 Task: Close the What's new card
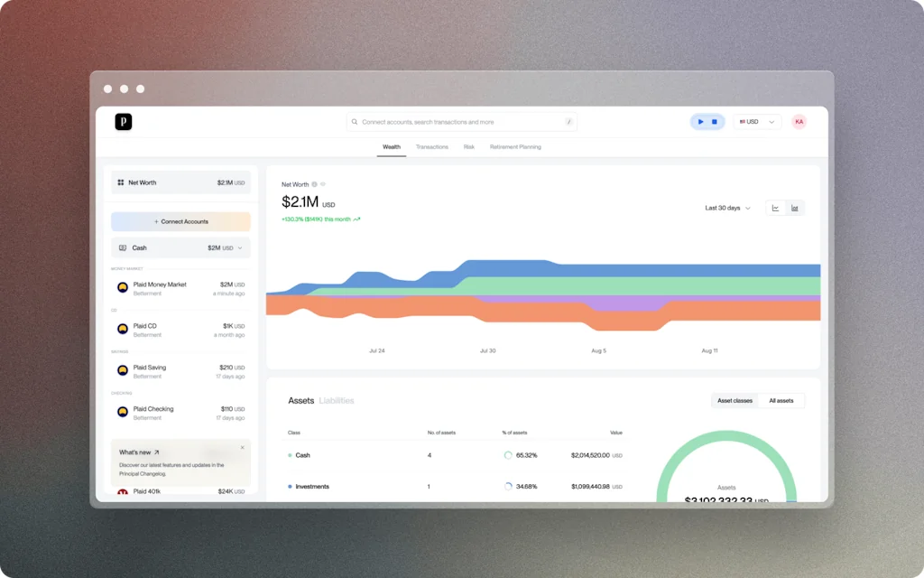pyautogui.click(x=242, y=448)
